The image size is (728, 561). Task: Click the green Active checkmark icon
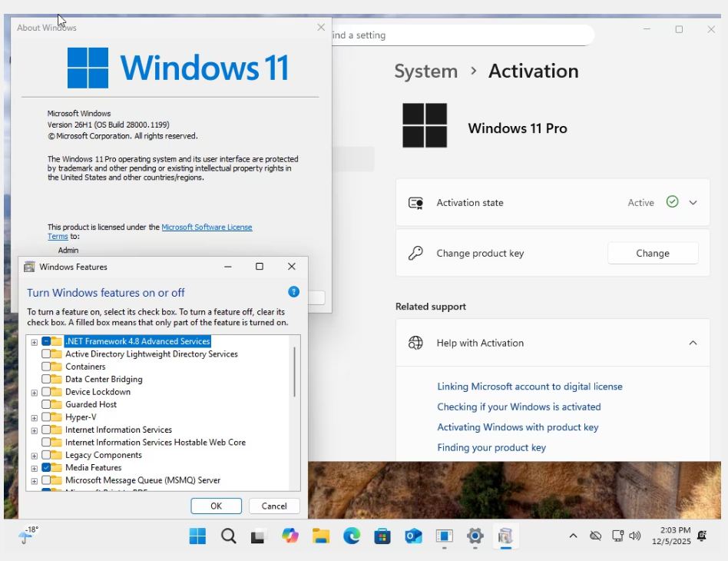pos(672,201)
